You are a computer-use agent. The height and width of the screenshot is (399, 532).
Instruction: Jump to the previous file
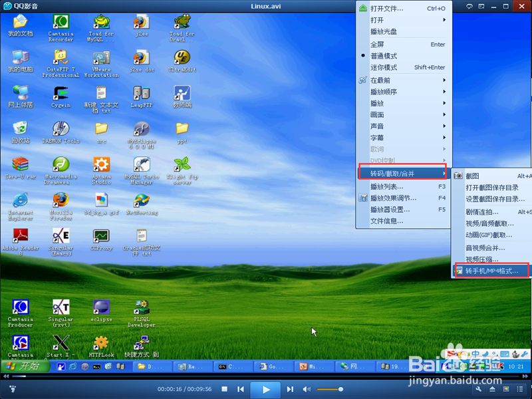pos(241,389)
